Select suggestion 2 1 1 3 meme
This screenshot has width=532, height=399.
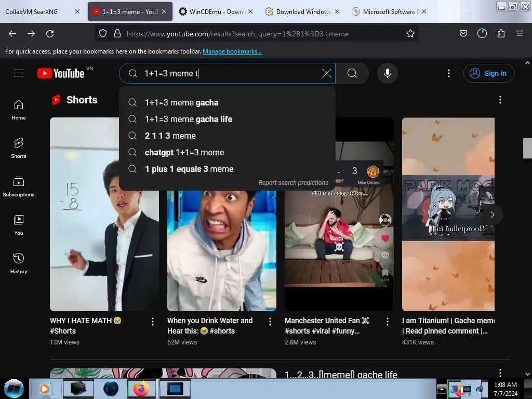tap(227, 136)
